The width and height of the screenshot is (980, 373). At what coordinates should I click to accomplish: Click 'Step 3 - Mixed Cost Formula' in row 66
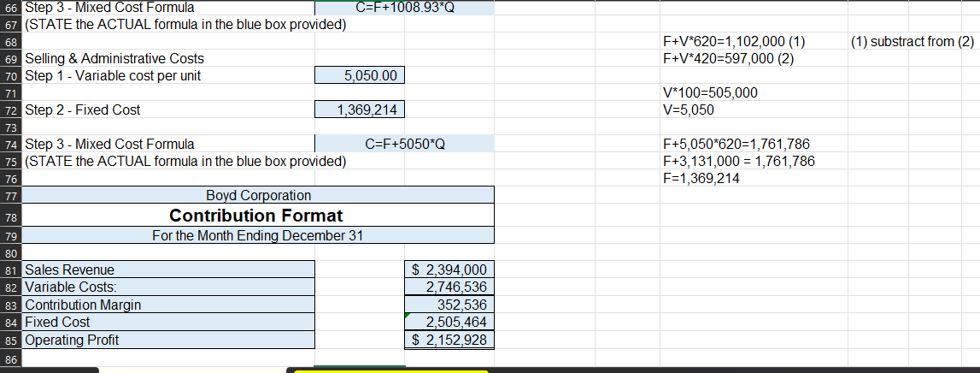(109, 9)
